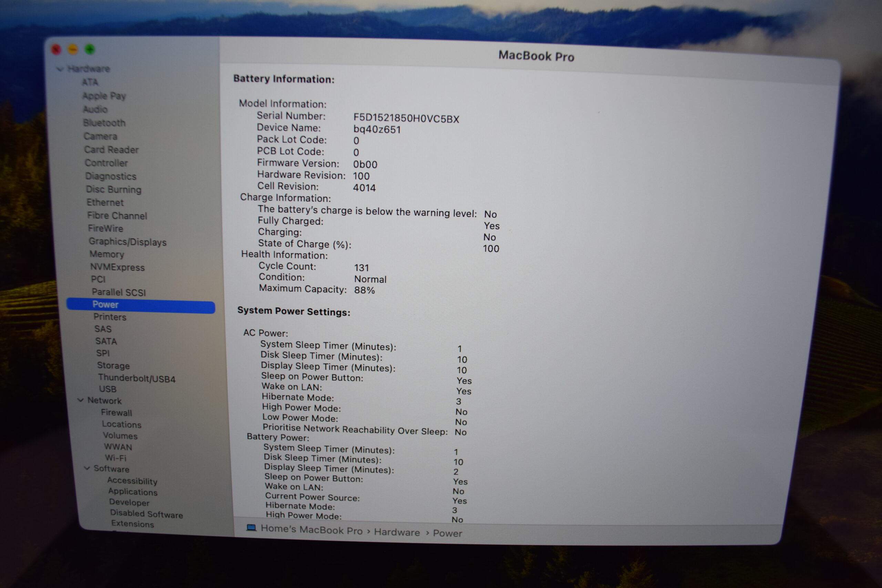Select SATA in the sidebar
882x588 pixels.
point(106,341)
